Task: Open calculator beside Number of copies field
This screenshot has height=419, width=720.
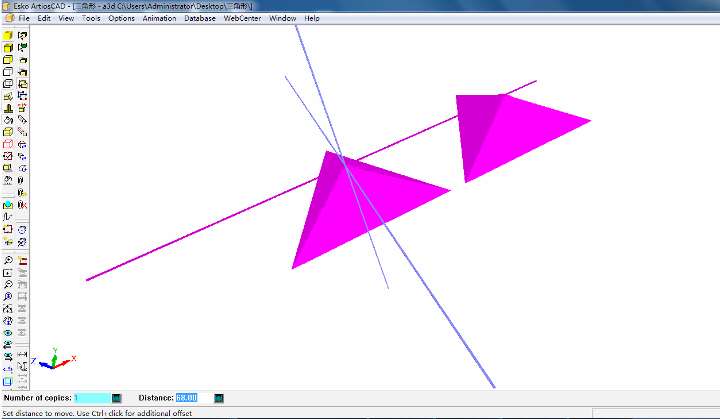Action: [x=116, y=398]
